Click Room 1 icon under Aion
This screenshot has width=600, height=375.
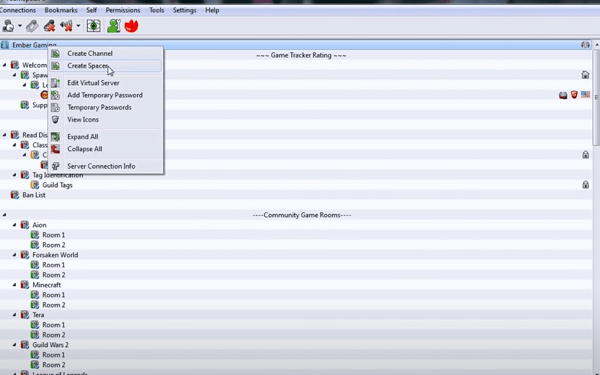pos(35,235)
